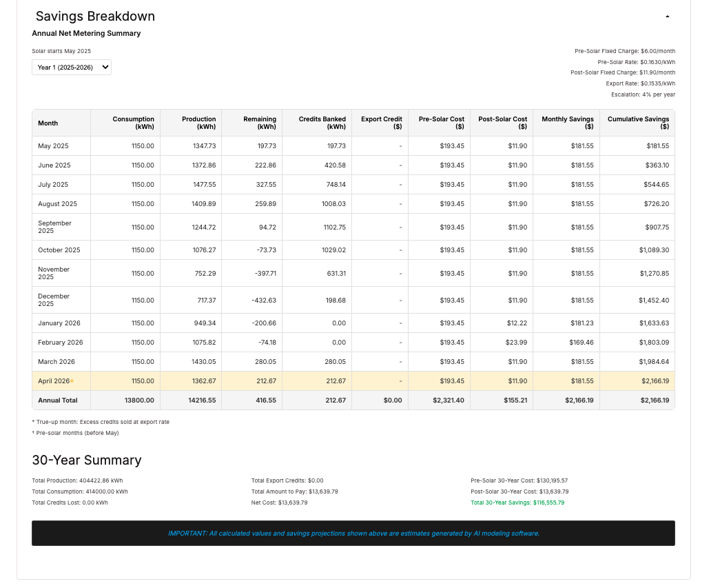Screen dimensions: 720x588
Task: Click the chevron arrow in year selector
Action: point(105,67)
